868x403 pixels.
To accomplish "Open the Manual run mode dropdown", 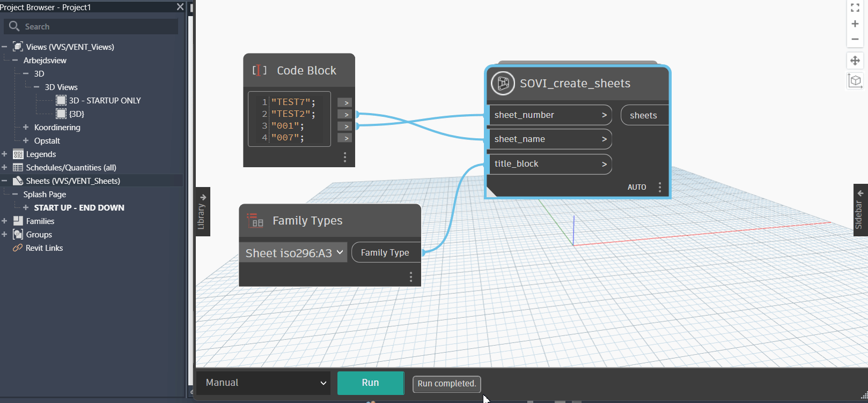I will click(x=264, y=383).
